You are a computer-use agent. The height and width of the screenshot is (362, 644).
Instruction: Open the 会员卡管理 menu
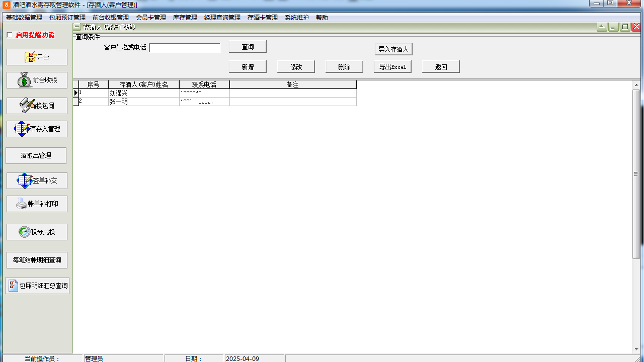pyautogui.click(x=150, y=18)
